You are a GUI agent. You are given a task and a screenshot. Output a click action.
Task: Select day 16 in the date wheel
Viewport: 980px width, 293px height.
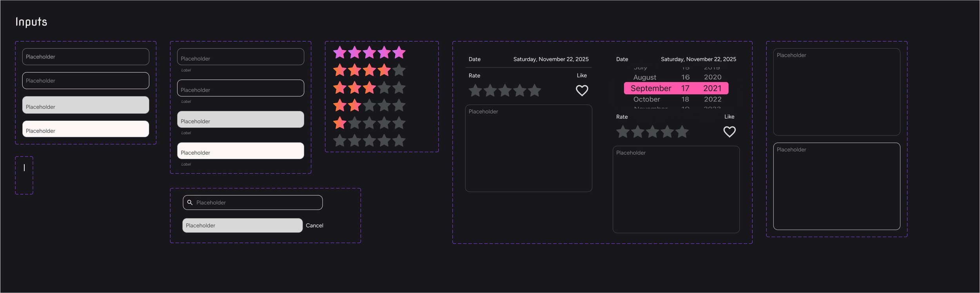685,77
